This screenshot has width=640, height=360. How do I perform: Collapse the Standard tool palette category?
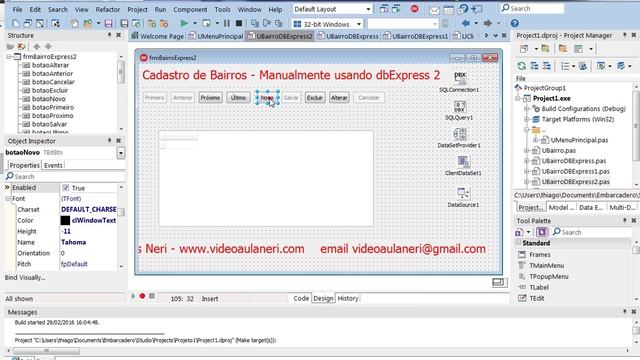(x=518, y=243)
